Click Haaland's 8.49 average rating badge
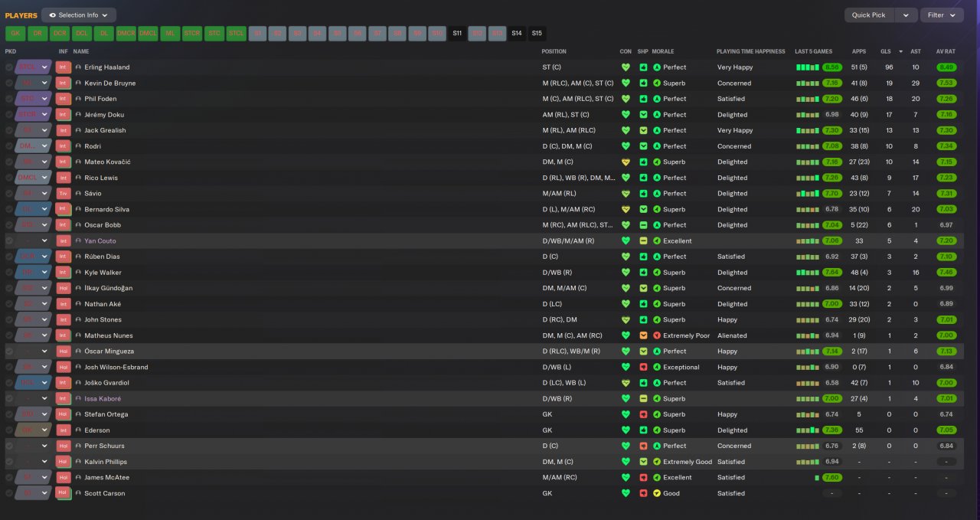Image resolution: width=980 pixels, height=520 pixels. point(946,67)
